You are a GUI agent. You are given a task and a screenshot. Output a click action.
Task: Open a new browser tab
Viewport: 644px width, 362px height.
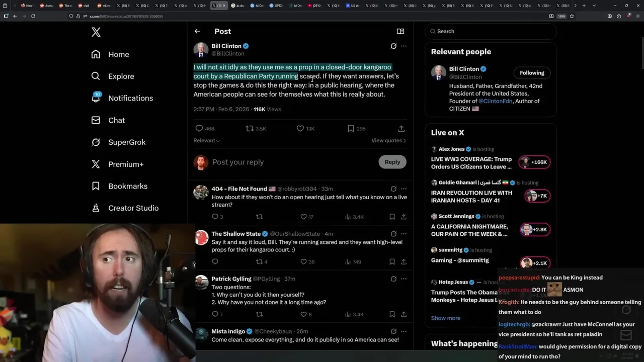[x=584, y=6]
